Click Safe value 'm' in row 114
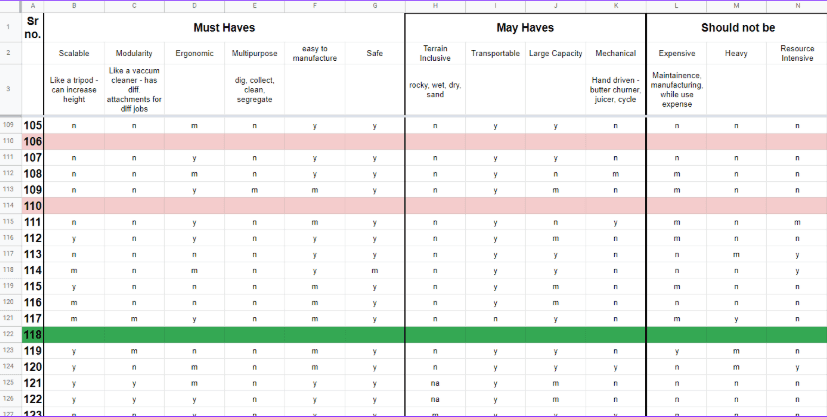827x417 pixels. point(374,270)
